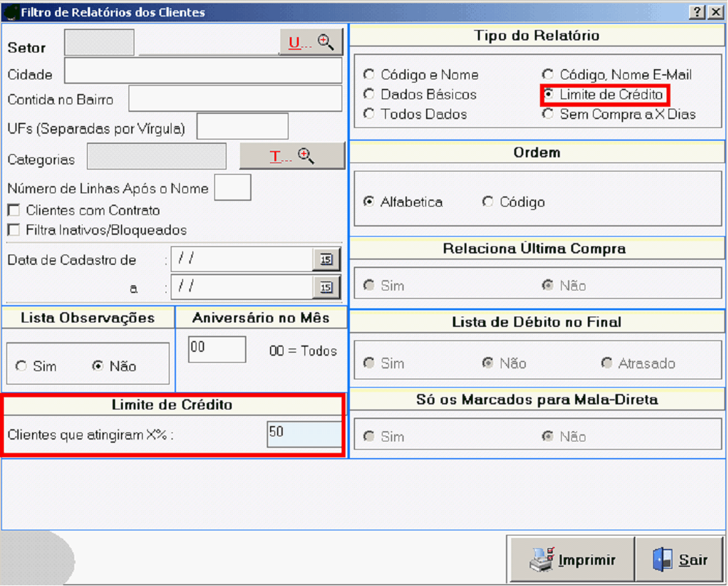The image size is (728, 586).
Task: Enable Clientes com Contrato checkbox
Action: point(13,210)
